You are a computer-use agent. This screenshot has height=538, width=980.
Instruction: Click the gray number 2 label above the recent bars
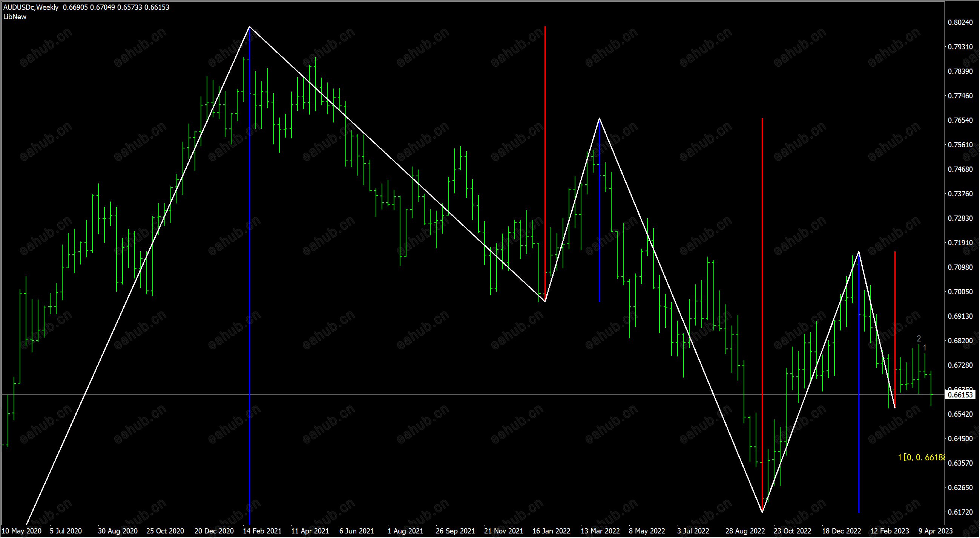click(x=919, y=339)
